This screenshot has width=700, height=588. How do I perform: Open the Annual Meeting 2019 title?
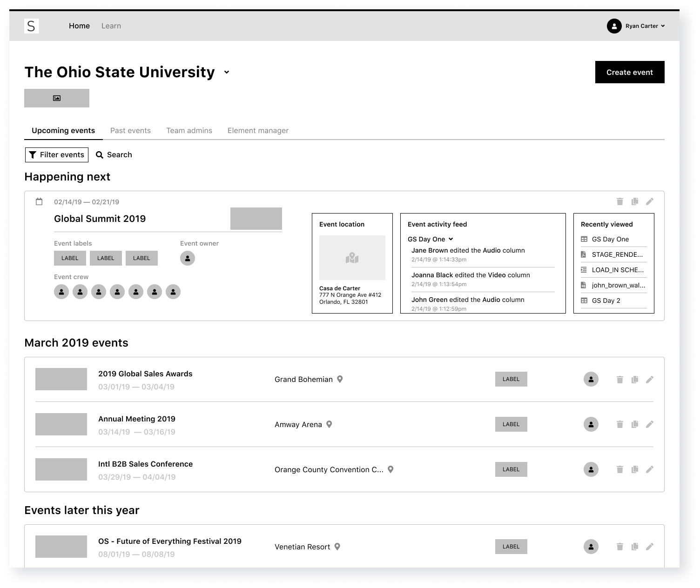(137, 419)
